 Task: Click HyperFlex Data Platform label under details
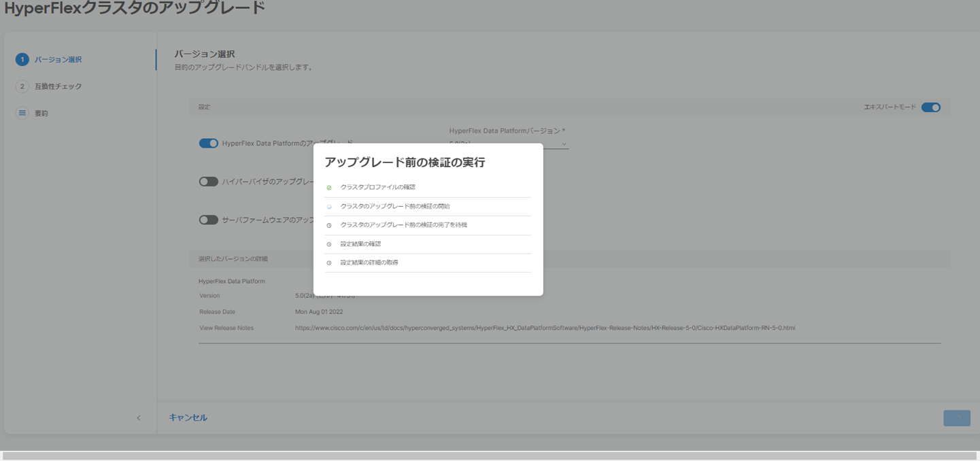tap(232, 281)
